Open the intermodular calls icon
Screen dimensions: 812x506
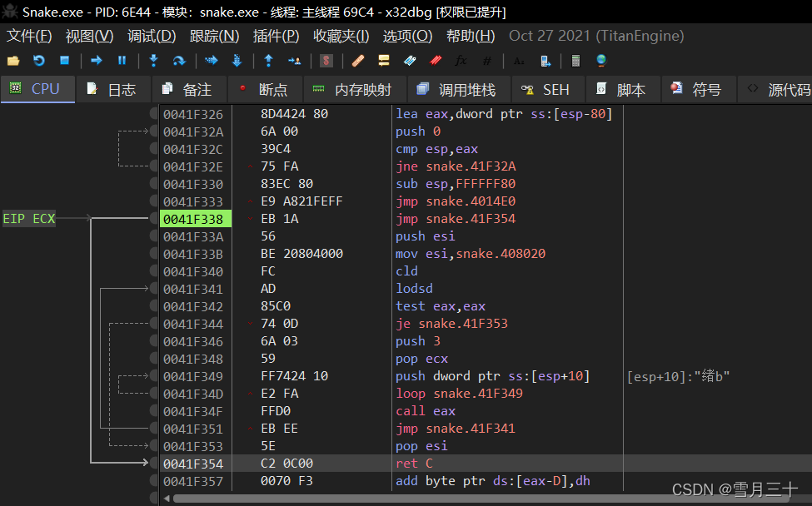545,61
